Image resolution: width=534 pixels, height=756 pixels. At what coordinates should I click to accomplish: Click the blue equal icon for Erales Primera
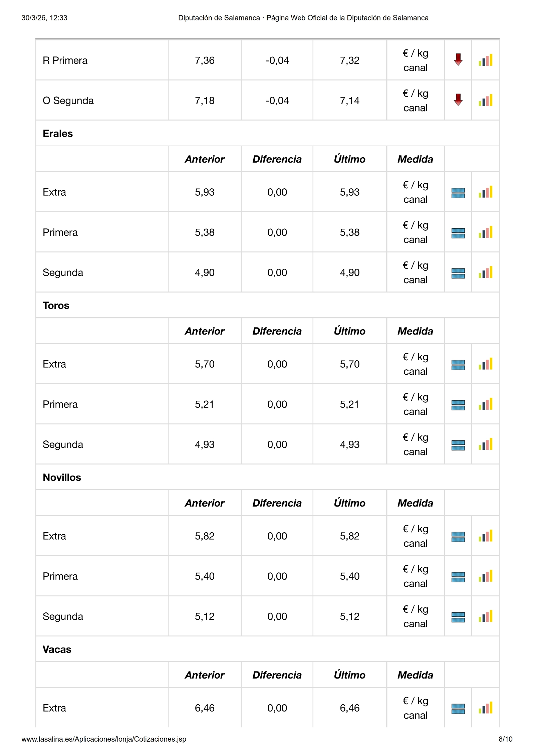[458, 233]
